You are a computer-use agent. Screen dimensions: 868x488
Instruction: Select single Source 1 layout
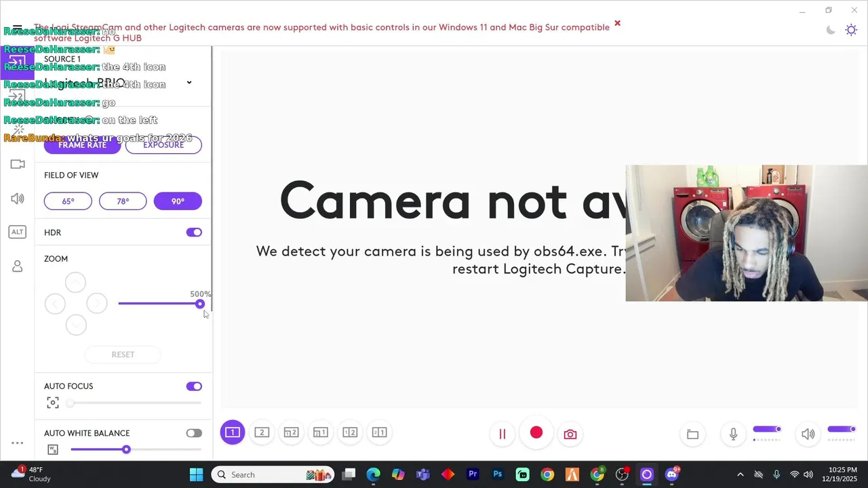click(x=233, y=432)
